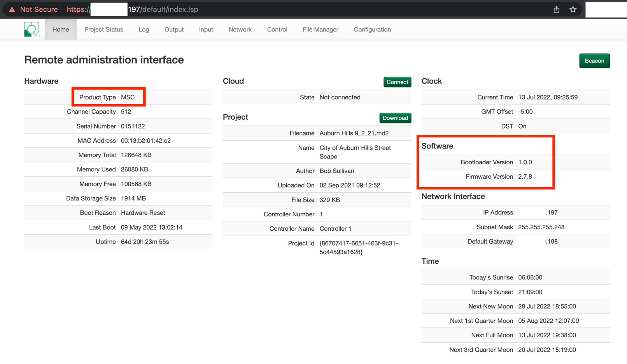Viewport: 627px width, 364px height.
Task: Click the Firmware Version value 2.7.8
Action: click(x=525, y=176)
